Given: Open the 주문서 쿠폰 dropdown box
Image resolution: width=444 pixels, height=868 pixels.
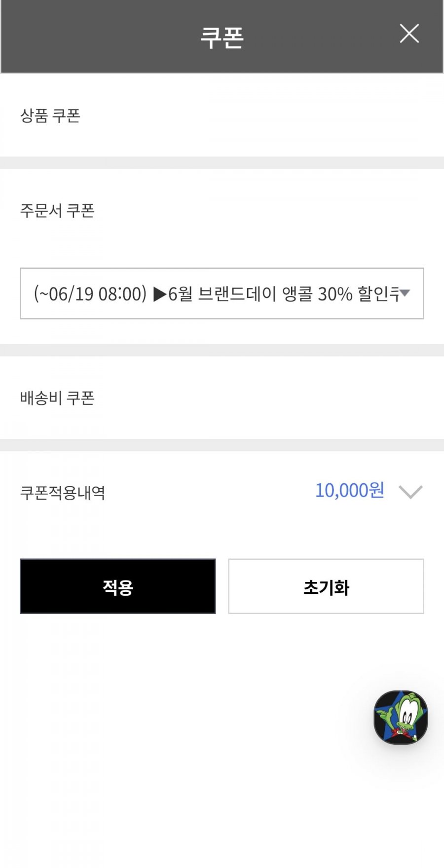Looking at the screenshot, I should pos(222,293).
